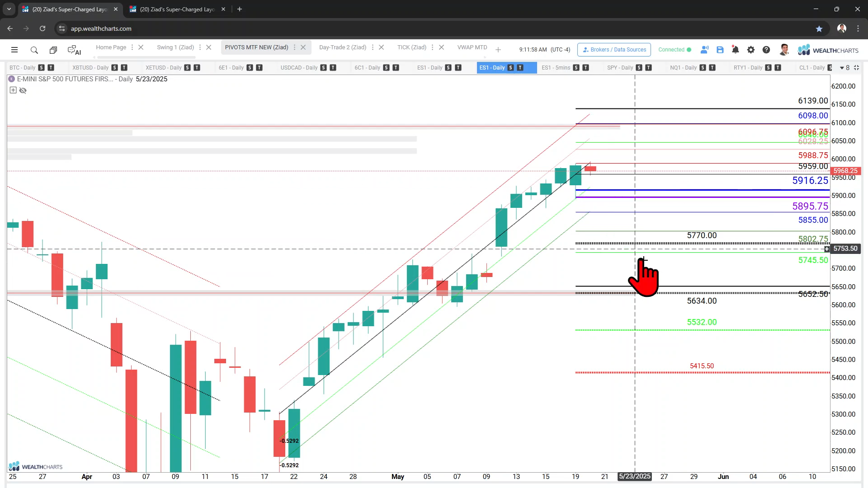Close the PIVOTS MTF NEW (Ziad) tab
Screen dimensions: 868x488
click(303, 47)
